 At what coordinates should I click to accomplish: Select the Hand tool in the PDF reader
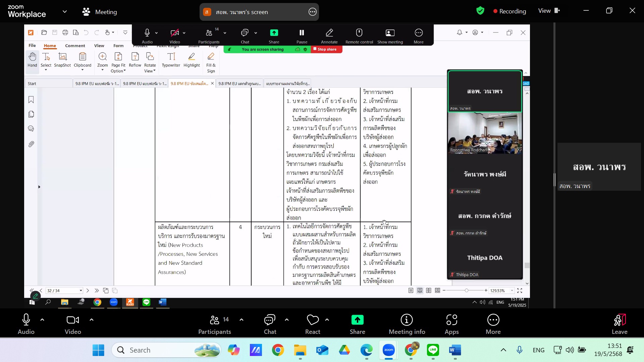[x=32, y=60]
